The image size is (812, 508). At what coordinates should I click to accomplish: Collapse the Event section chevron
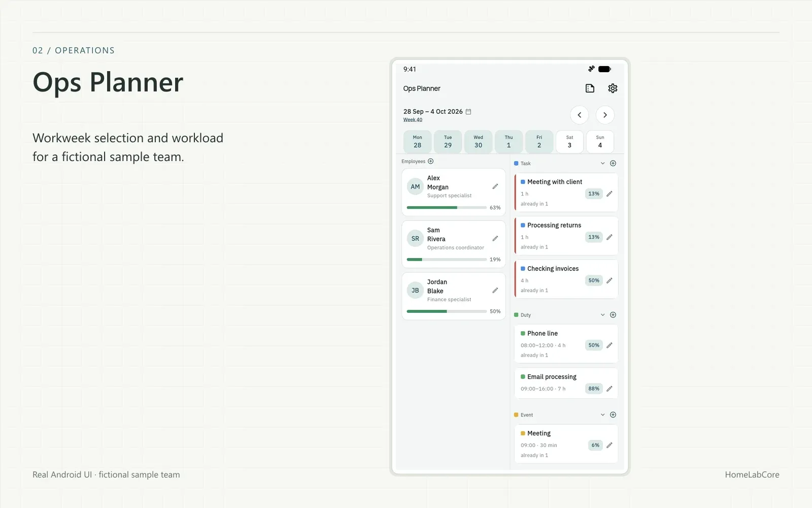(x=602, y=415)
